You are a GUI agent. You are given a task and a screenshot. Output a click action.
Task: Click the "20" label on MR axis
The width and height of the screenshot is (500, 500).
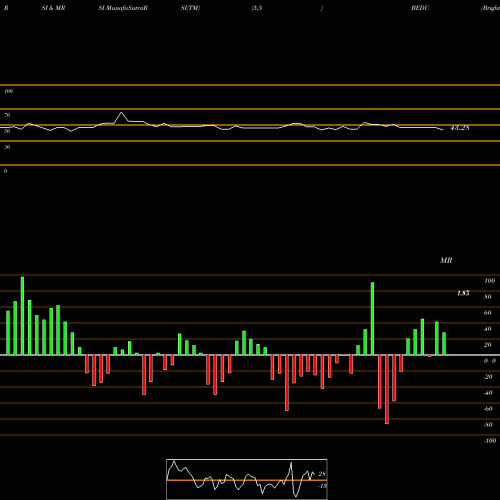487,345
